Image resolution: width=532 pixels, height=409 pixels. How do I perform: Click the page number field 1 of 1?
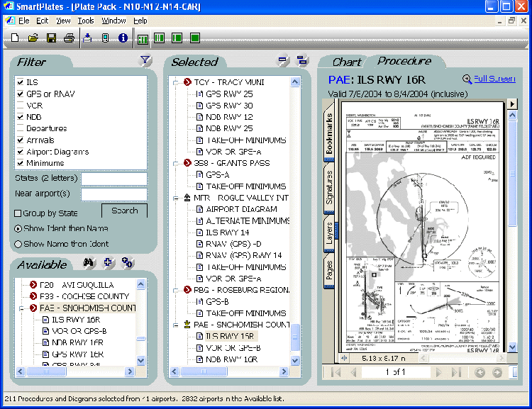click(x=396, y=372)
